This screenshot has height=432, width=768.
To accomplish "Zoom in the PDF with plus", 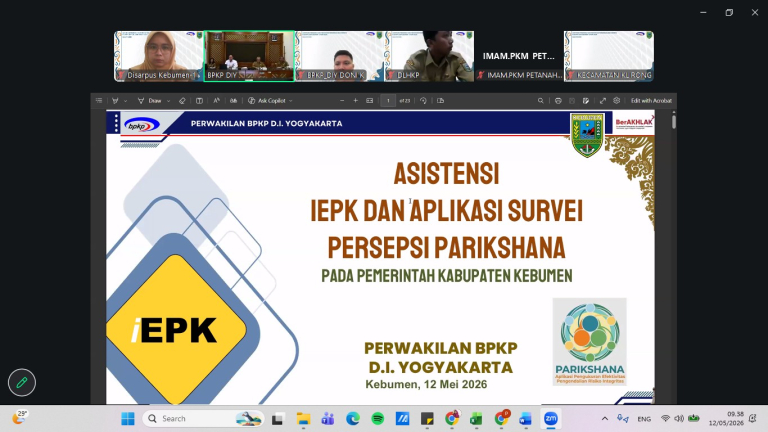I will click(x=356, y=100).
